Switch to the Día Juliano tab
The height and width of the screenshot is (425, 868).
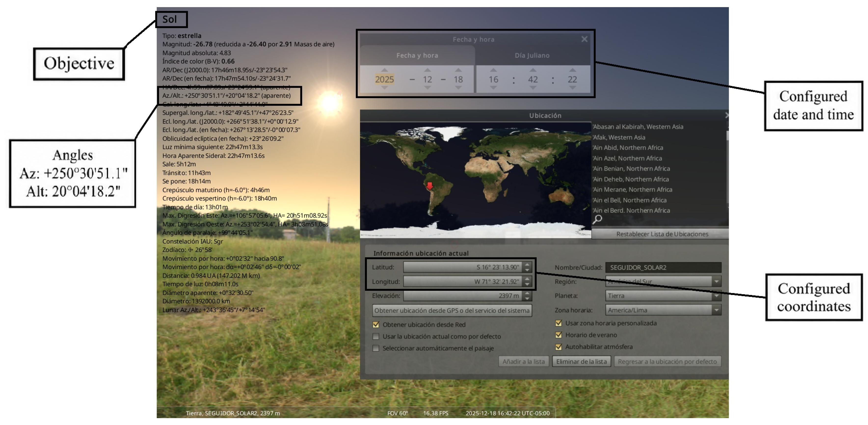[532, 55]
